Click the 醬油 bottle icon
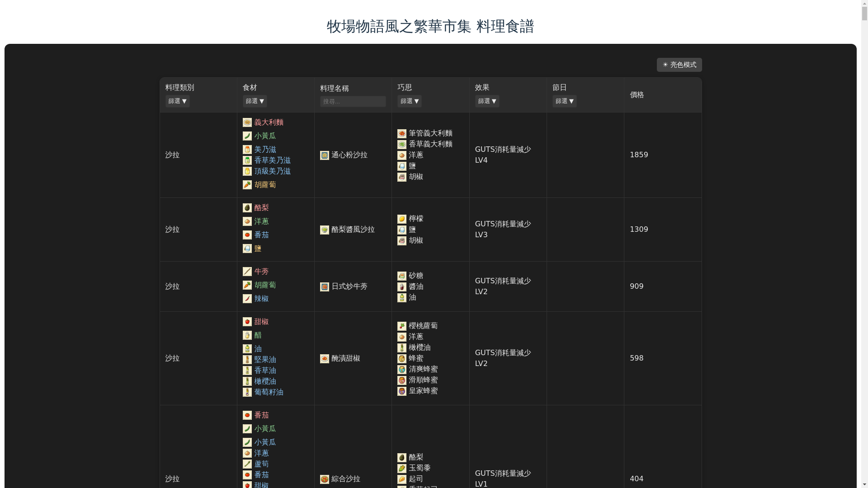Screen dimensions: 868x488 click(x=402, y=287)
